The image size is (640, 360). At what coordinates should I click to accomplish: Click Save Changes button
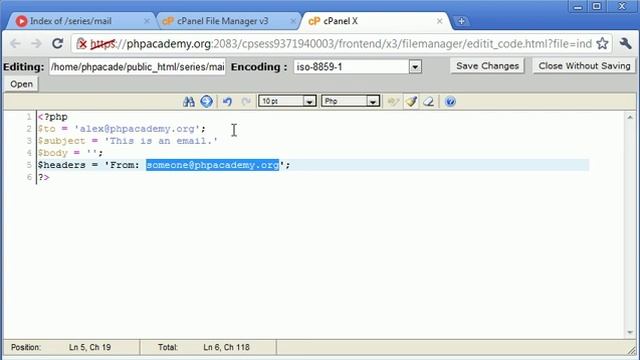[x=487, y=66]
